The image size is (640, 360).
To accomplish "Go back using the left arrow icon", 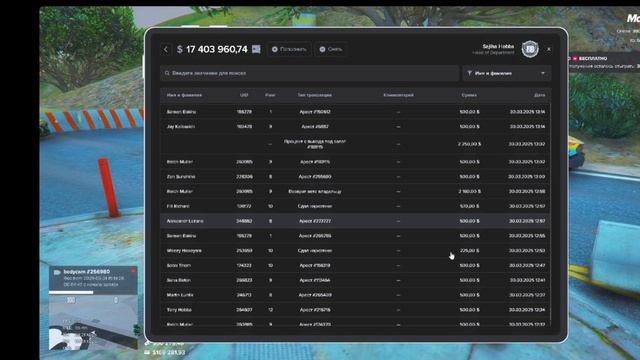I will pyautogui.click(x=166, y=49).
